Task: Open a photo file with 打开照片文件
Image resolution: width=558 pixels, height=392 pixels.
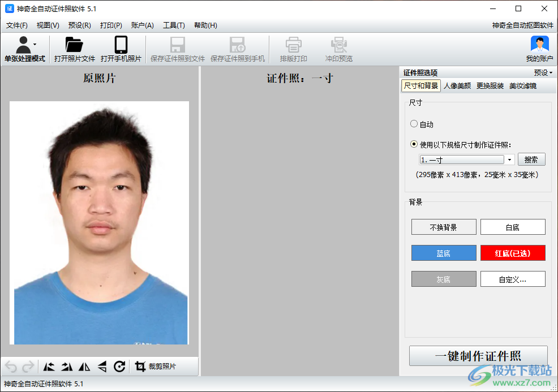Action: point(74,49)
